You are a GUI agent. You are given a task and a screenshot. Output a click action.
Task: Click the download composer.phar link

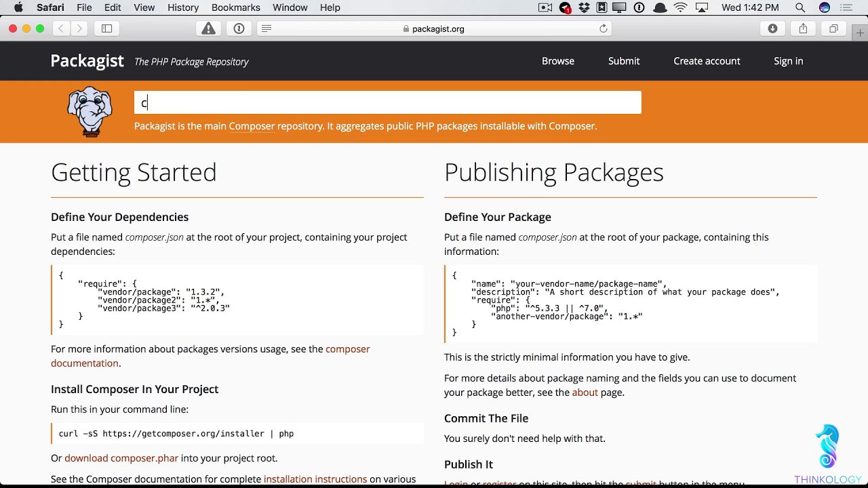[x=121, y=458]
